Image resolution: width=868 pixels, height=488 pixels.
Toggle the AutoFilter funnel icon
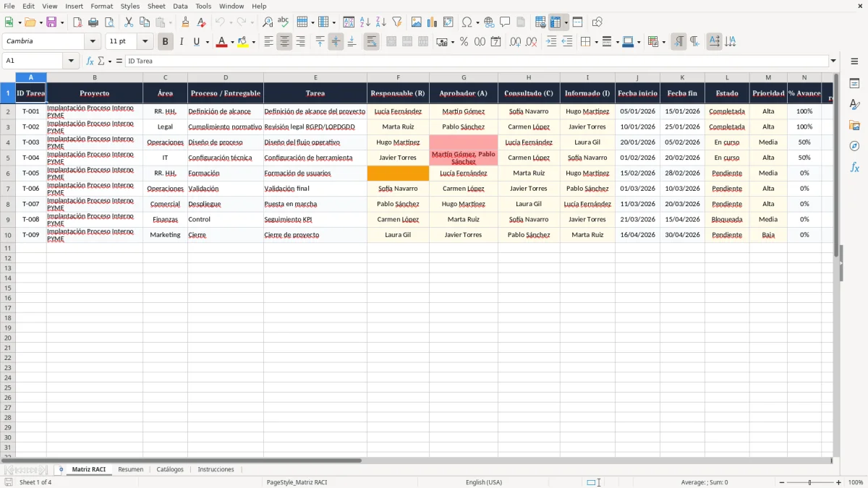(397, 22)
